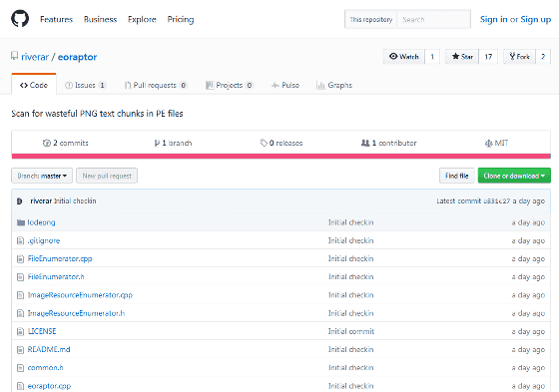Open the 2 commits history

65,143
